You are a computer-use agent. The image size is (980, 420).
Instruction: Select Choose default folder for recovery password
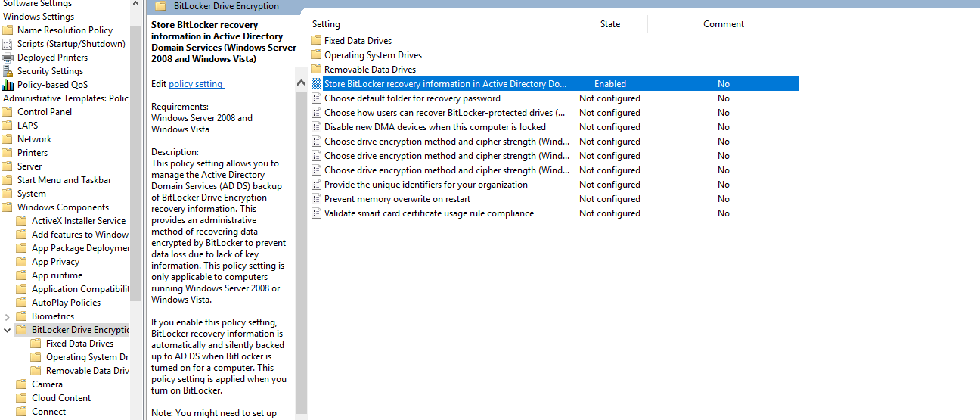point(412,98)
